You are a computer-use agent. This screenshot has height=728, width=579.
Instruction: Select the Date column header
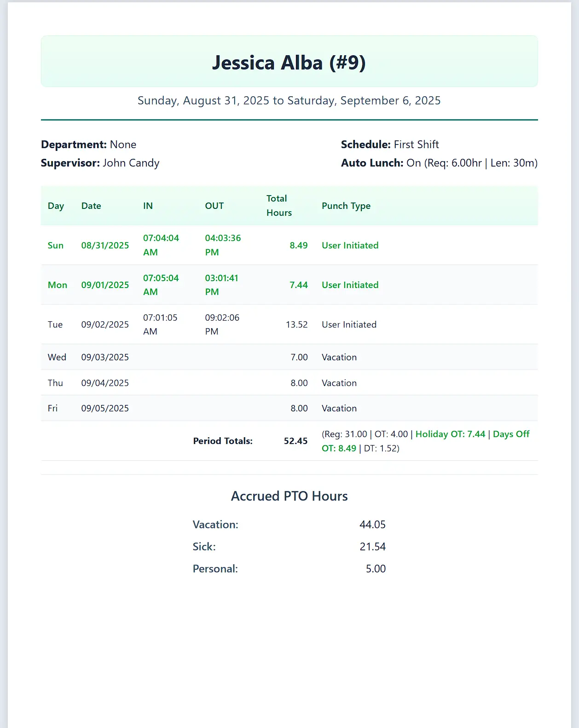tap(91, 206)
